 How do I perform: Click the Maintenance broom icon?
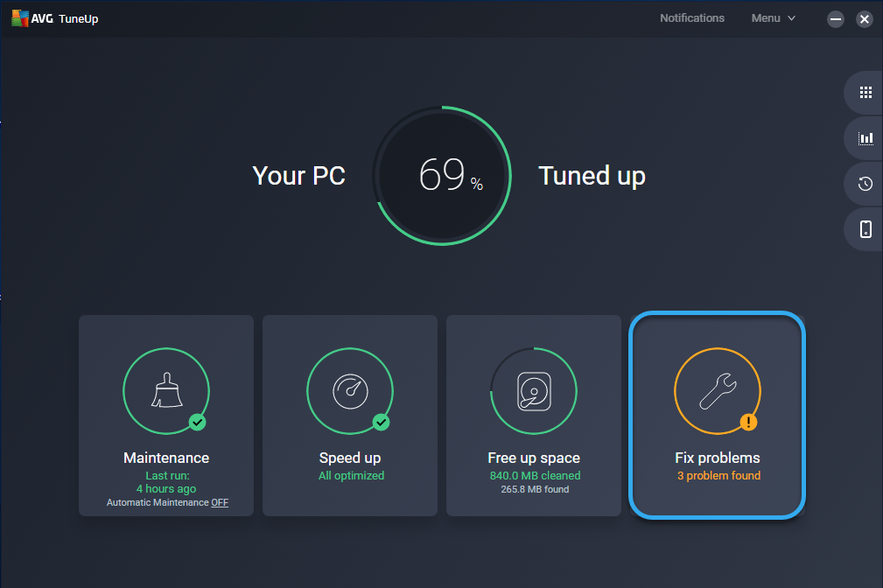tap(166, 390)
